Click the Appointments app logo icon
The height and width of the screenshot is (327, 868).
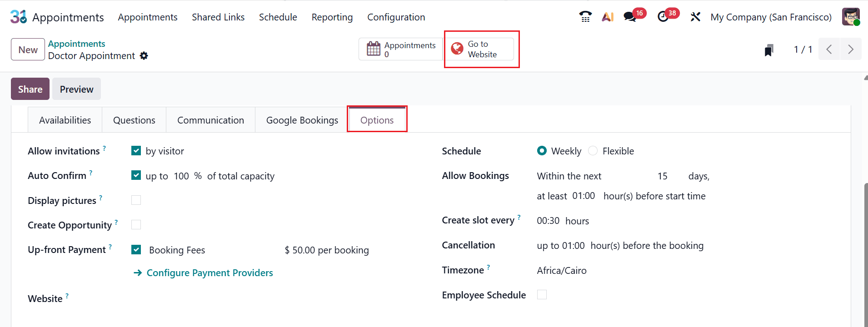point(19,17)
